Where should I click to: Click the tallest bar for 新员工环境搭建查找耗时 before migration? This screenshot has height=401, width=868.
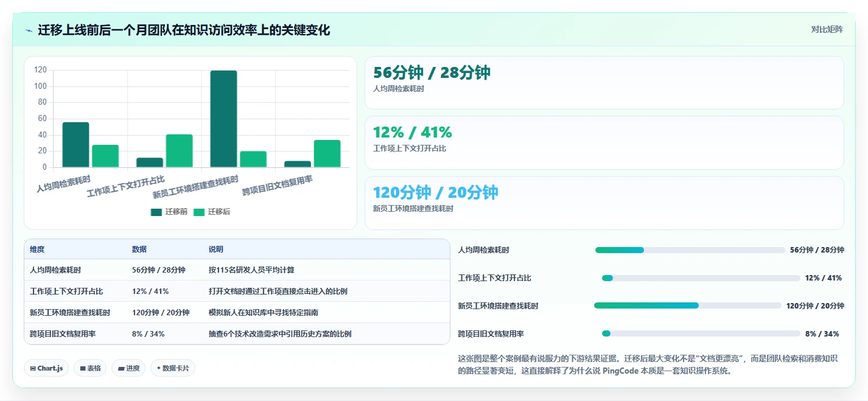pos(223,119)
